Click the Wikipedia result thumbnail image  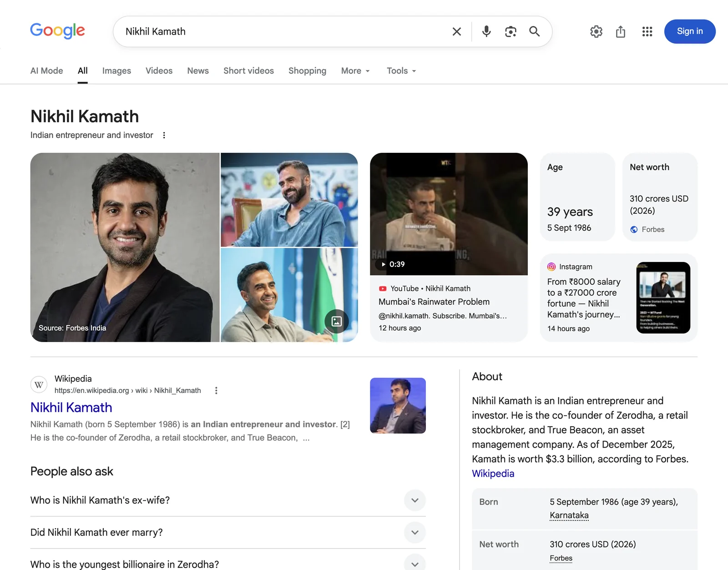coord(398,405)
